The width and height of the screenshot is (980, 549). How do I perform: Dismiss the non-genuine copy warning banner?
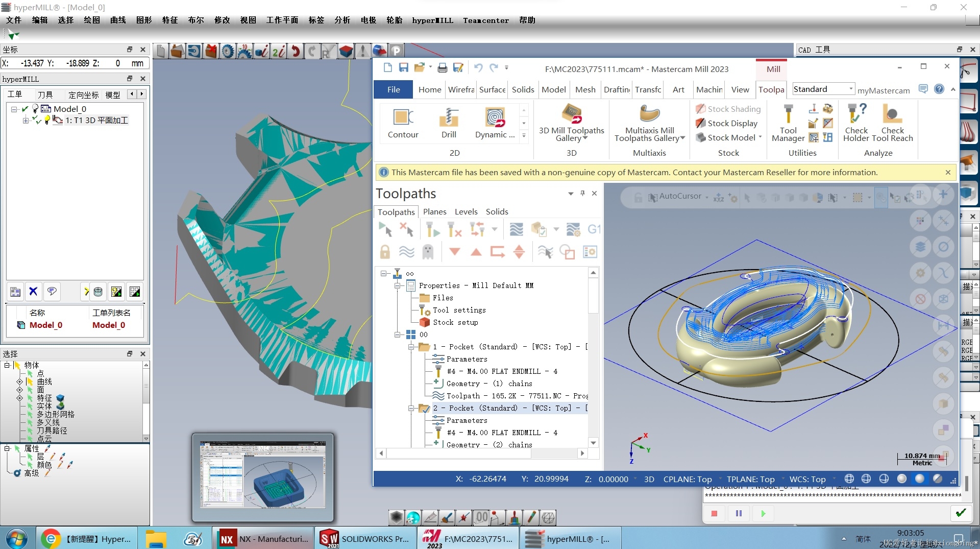[x=948, y=172]
